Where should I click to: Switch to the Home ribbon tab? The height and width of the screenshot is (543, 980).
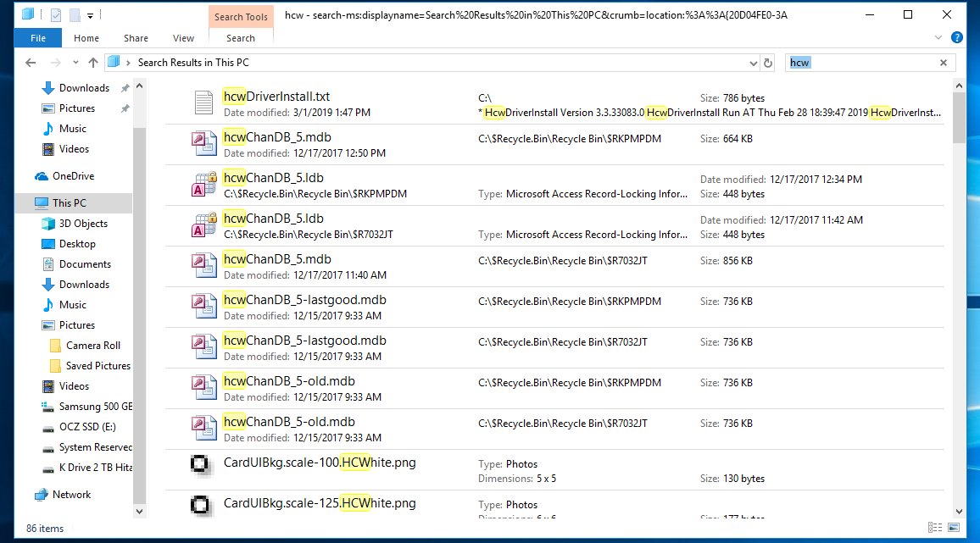click(x=86, y=38)
